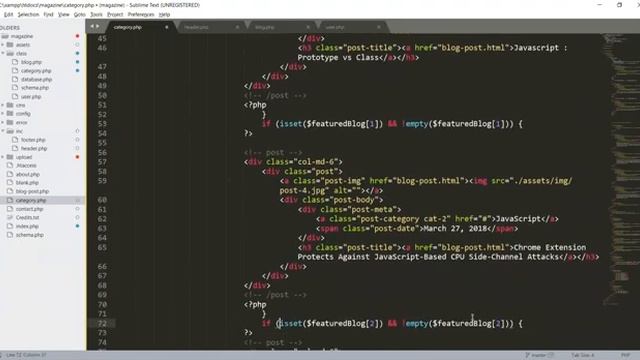Click Line, Column indicator in status bar
The height and width of the screenshot is (360, 640).
point(26,356)
